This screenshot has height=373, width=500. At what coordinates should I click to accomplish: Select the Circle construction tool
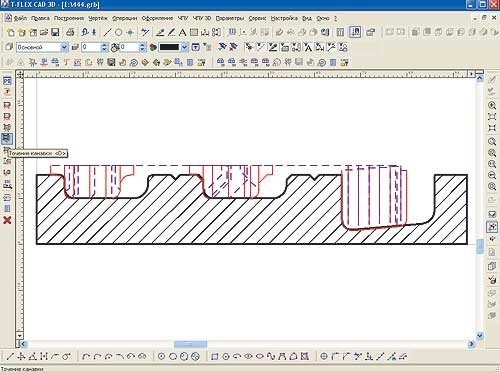118,32
